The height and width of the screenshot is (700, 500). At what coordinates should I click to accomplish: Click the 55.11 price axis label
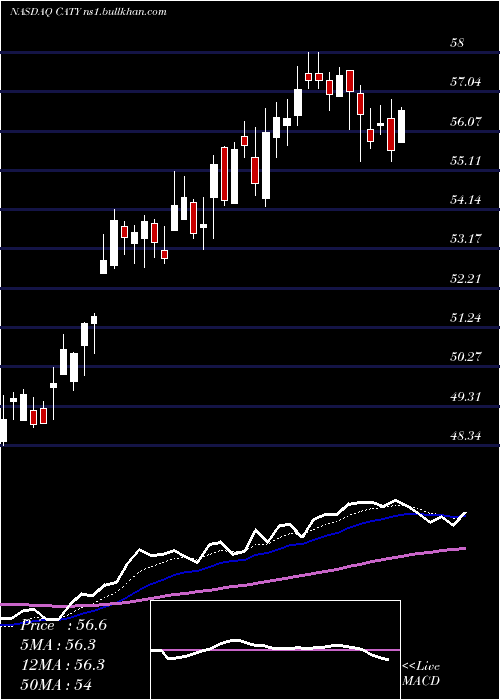(466, 160)
